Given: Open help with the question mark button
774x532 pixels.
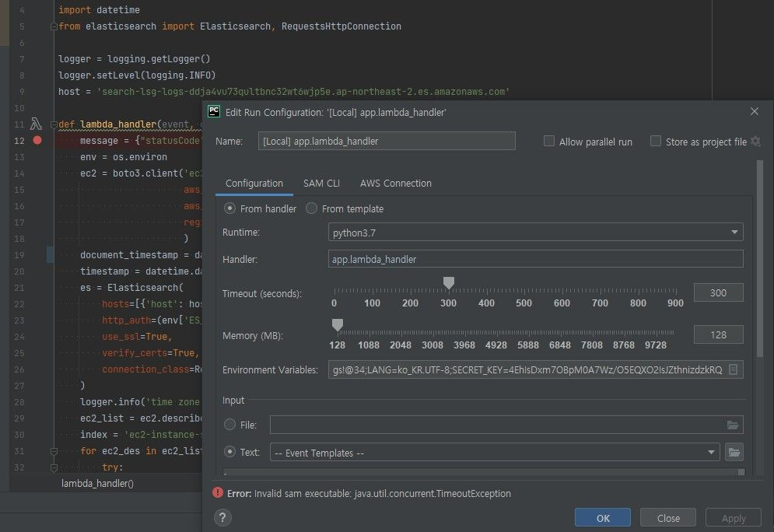Looking at the screenshot, I should [x=222, y=517].
